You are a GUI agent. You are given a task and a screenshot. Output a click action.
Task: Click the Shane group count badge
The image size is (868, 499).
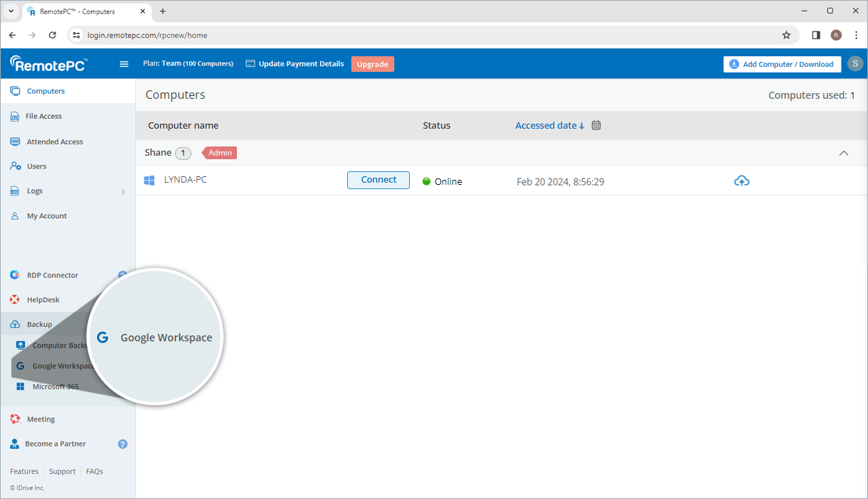coord(184,153)
